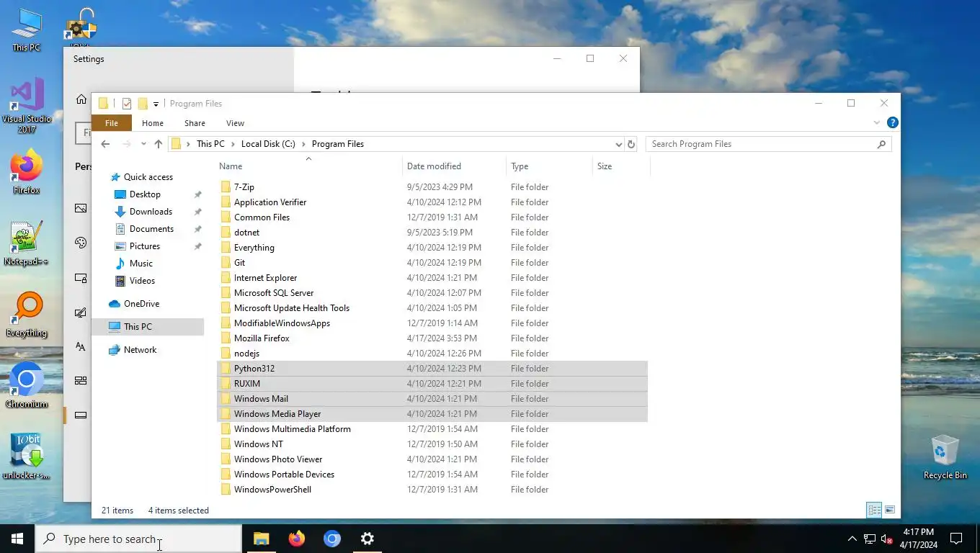This screenshot has width=980, height=553.
Task: Click New folder icon in quick access toolbar
Action: pyautogui.click(x=143, y=104)
